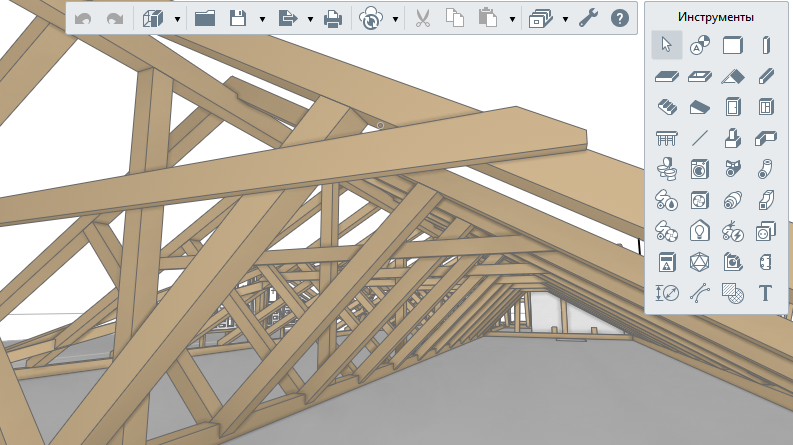
Task: Select the diagonal Line tool
Action: pos(700,138)
